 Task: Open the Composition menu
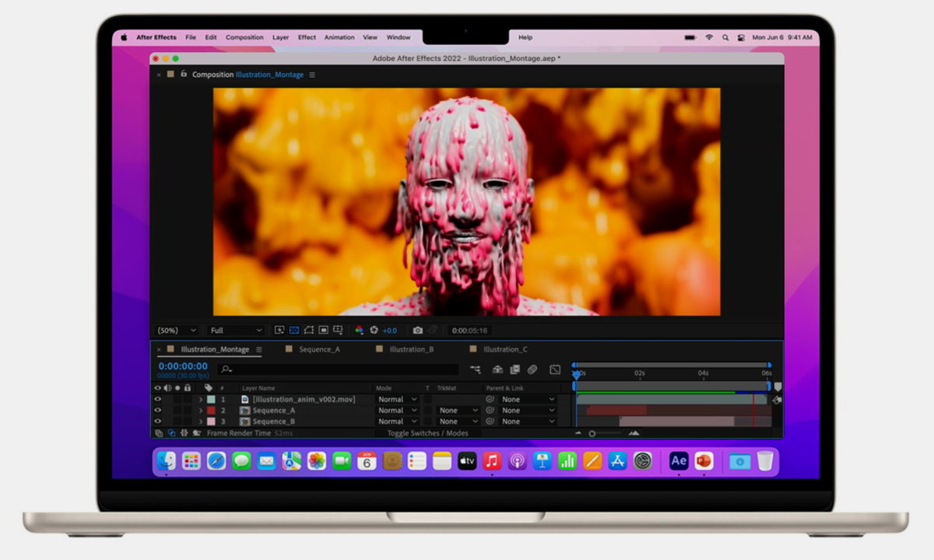[x=244, y=37]
